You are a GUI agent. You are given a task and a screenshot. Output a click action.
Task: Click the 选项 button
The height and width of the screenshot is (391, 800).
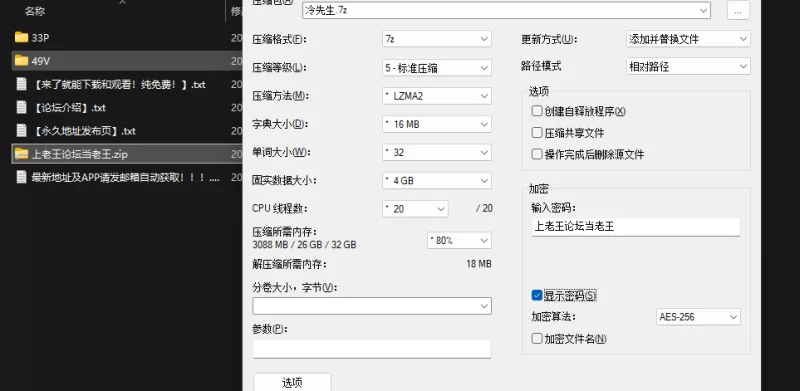point(292,382)
